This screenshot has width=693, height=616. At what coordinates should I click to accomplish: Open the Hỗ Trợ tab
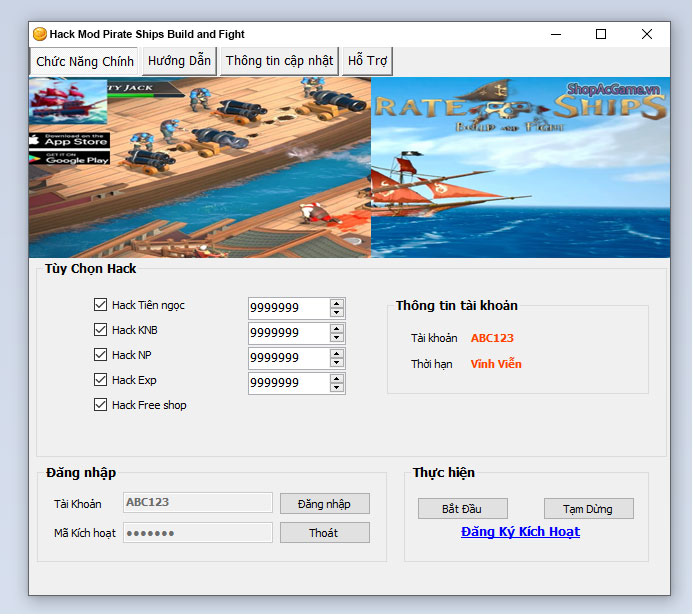click(367, 61)
